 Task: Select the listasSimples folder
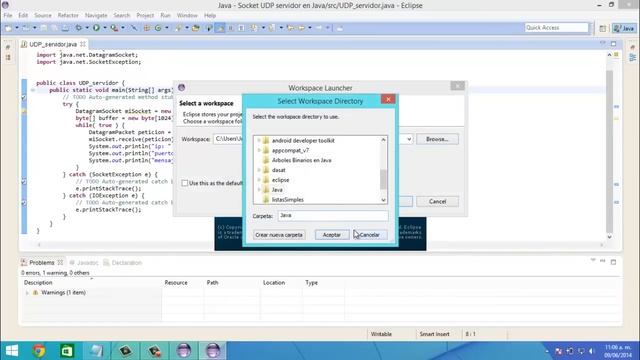(288, 200)
